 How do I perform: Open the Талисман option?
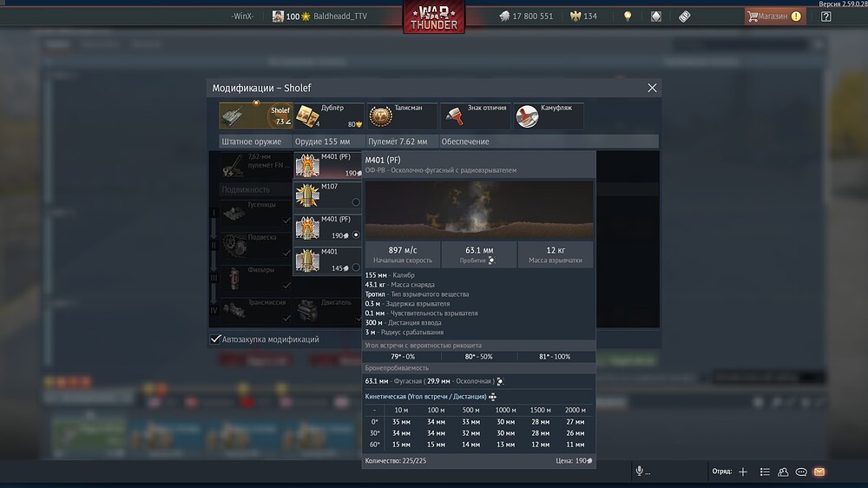tap(402, 115)
